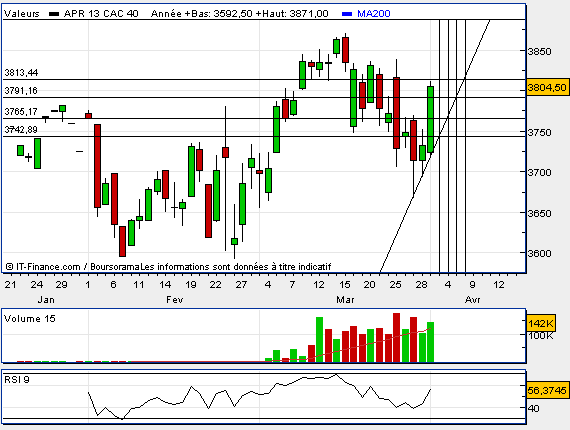Click the 40 RSI axis label
Image resolution: width=570 pixels, height=430 pixels.
point(533,409)
